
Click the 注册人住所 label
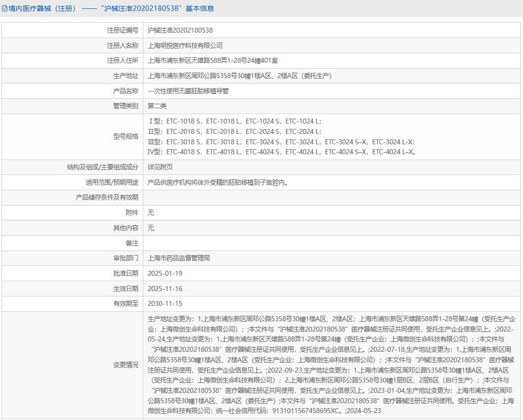[123, 61]
